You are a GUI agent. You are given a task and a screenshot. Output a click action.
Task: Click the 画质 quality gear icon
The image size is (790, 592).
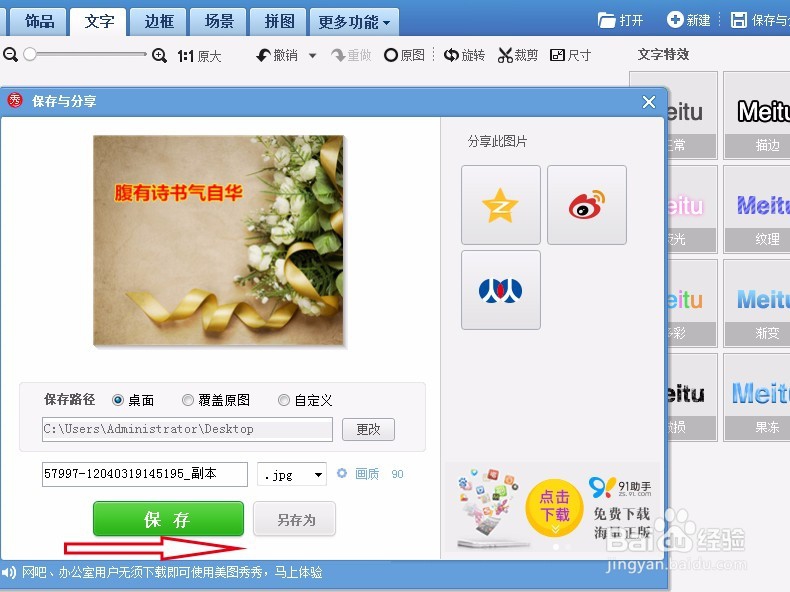click(342, 473)
